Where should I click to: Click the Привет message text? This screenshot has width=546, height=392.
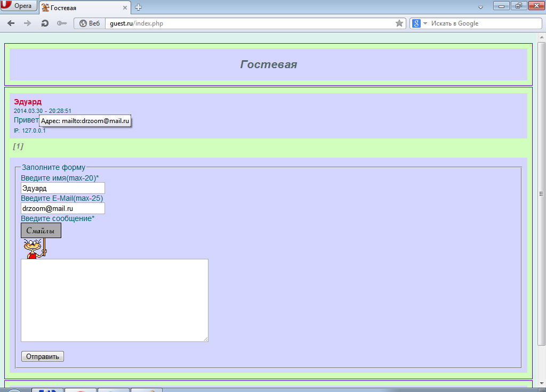point(26,120)
